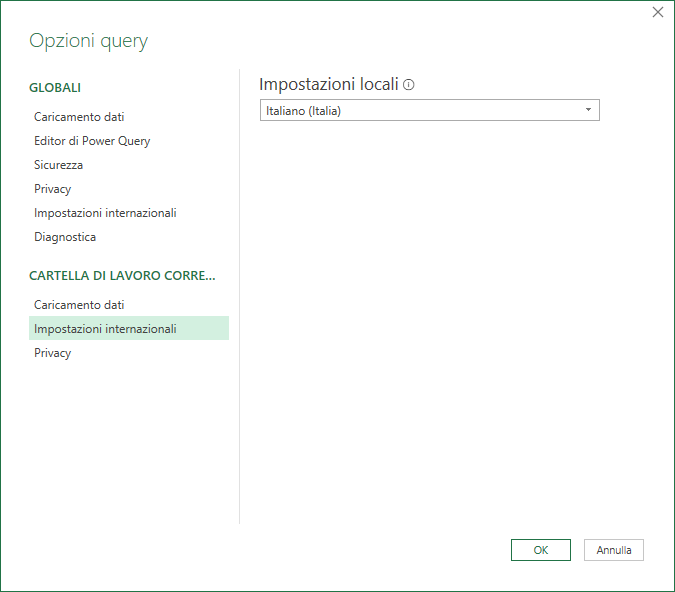Viewport: 675px width, 592px height.
Task: Select Editor di Power Query option
Action: [92, 141]
